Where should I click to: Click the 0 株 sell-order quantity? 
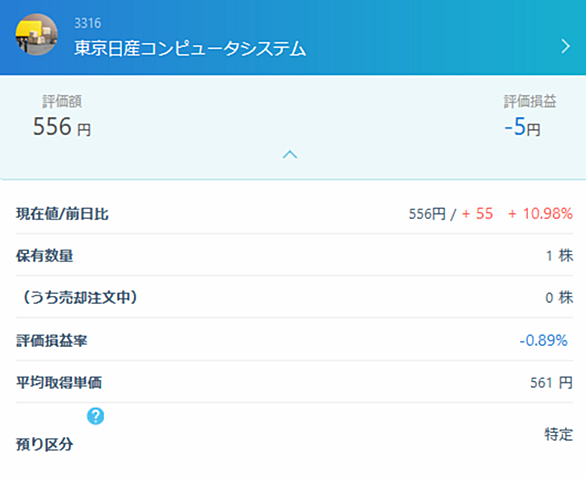click(559, 297)
